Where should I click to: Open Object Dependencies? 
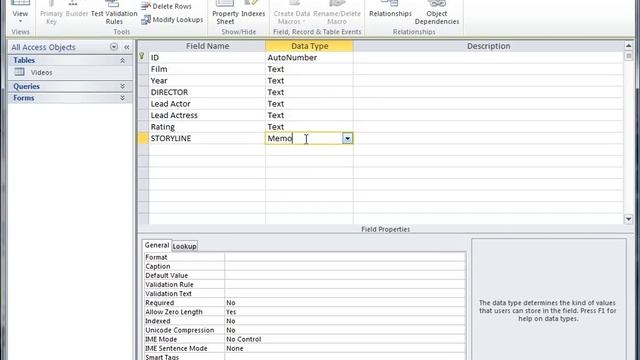[437, 13]
